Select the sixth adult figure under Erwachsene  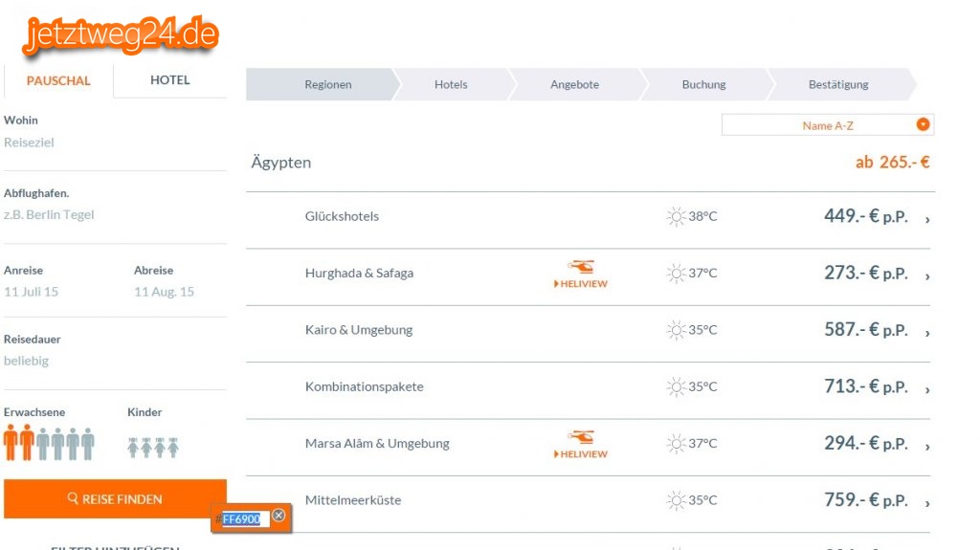88,443
